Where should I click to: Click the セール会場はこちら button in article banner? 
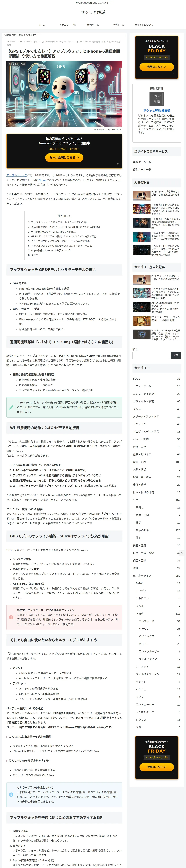64,157
